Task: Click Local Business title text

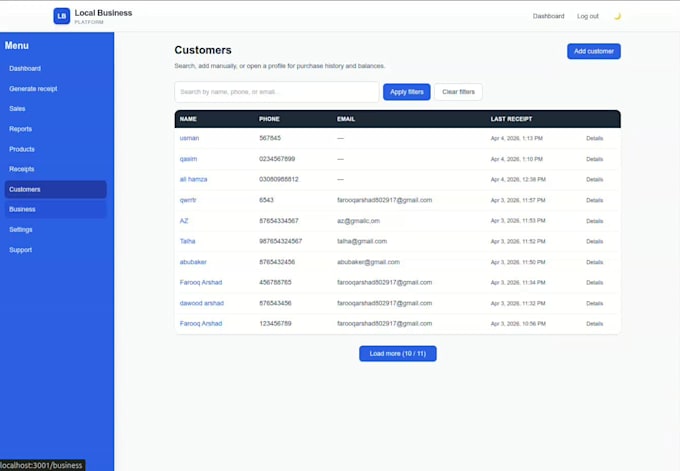Action: [103, 13]
